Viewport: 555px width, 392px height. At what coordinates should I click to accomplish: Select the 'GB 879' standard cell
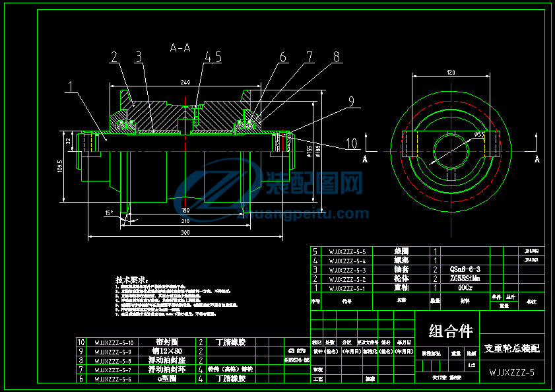[296, 351]
